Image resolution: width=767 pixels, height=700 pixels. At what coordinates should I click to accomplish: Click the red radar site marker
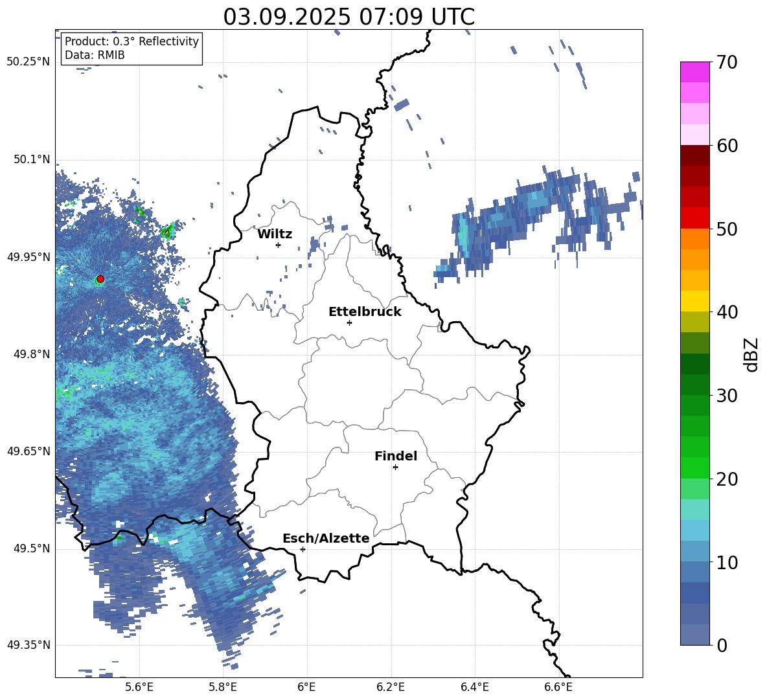[100, 279]
